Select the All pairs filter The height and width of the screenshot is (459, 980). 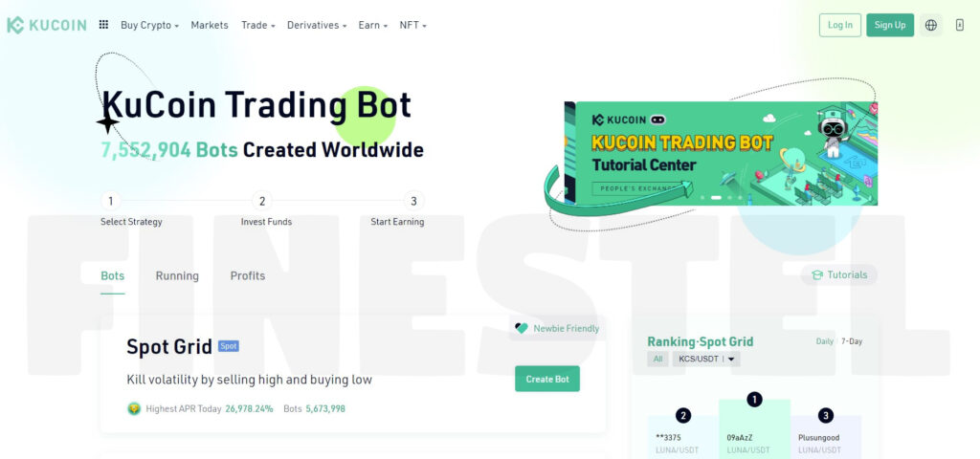[657, 360]
